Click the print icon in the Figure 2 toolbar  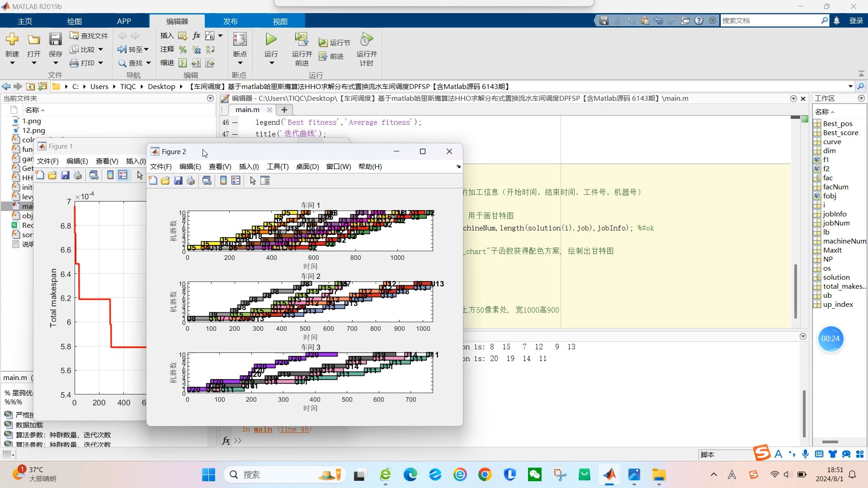[x=191, y=181]
